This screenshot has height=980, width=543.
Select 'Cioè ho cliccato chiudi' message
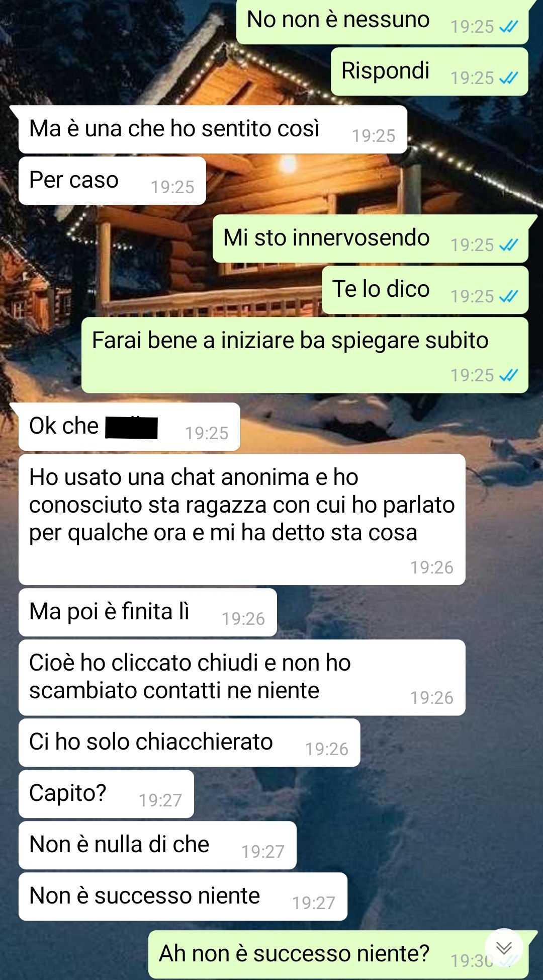[x=242, y=678]
